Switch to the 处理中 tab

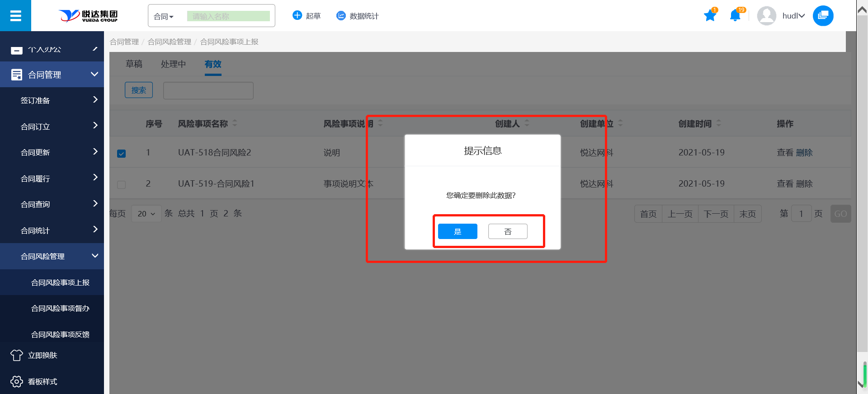click(x=173, y=64)
